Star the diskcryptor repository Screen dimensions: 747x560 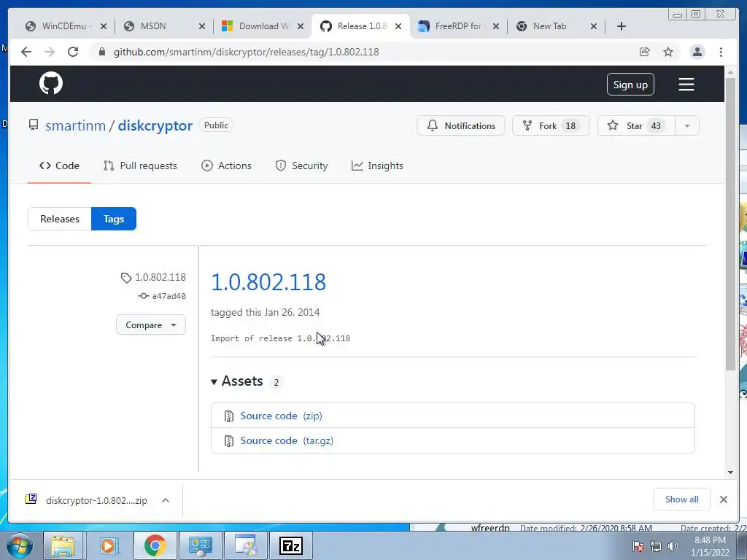[x=636, y=125]
